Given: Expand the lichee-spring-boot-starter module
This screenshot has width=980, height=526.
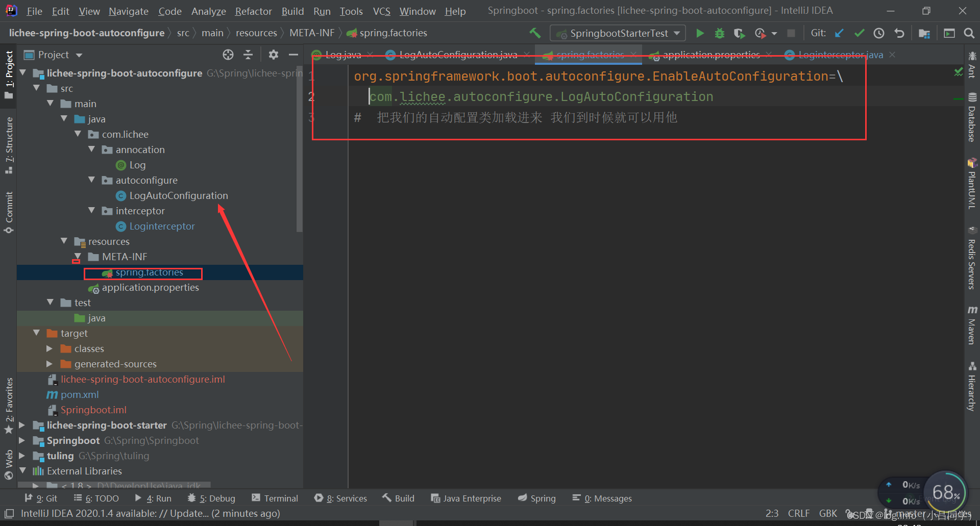Looking at the screenshot, I should (22, 425).
